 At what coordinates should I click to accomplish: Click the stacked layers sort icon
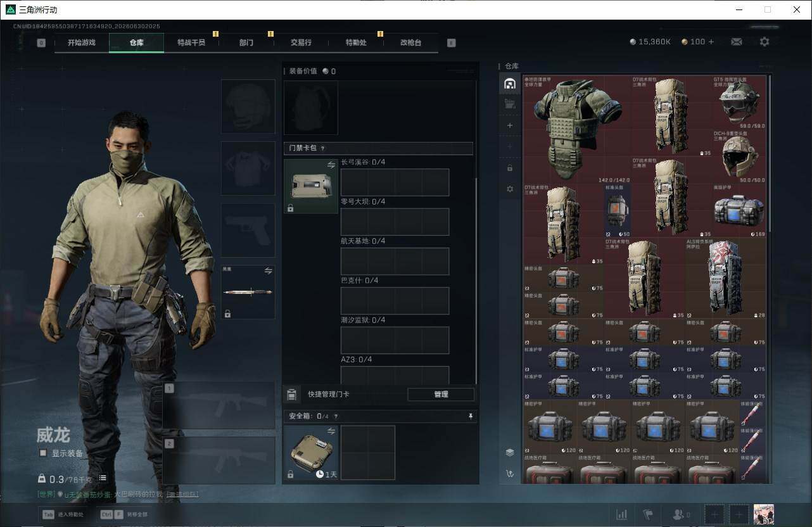pyautogui.click(x=509, y=452)
